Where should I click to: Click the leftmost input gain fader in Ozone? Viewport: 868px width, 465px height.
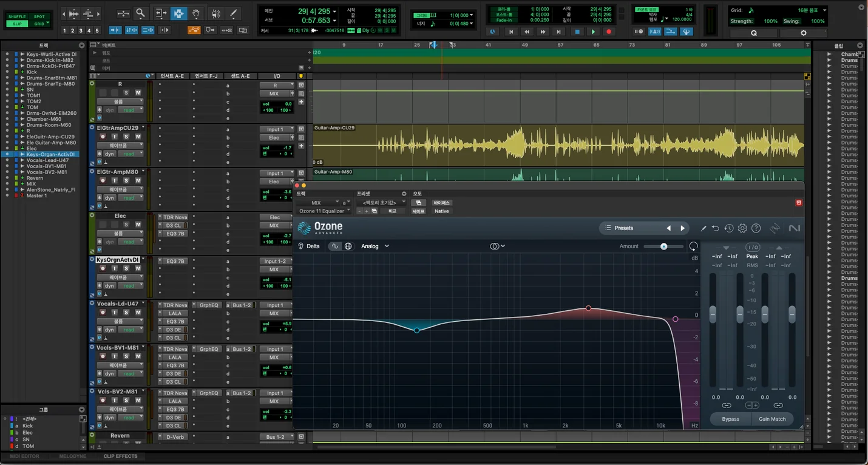pos(713,314)
